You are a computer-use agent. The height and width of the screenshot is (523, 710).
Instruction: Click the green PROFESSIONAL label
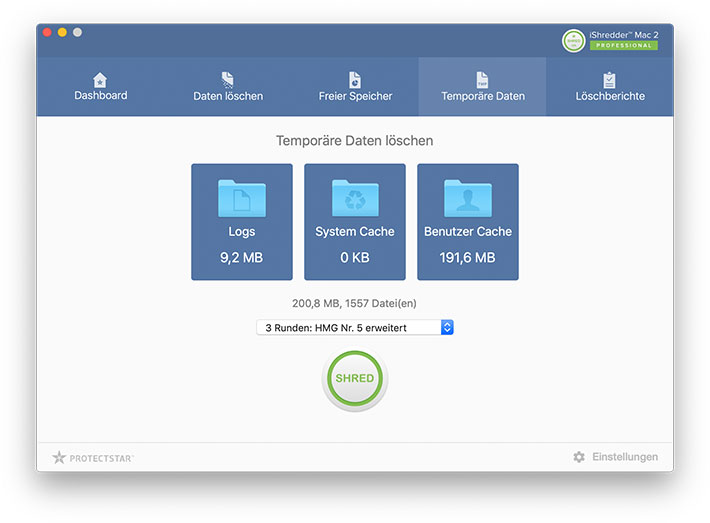coord(624,45)
